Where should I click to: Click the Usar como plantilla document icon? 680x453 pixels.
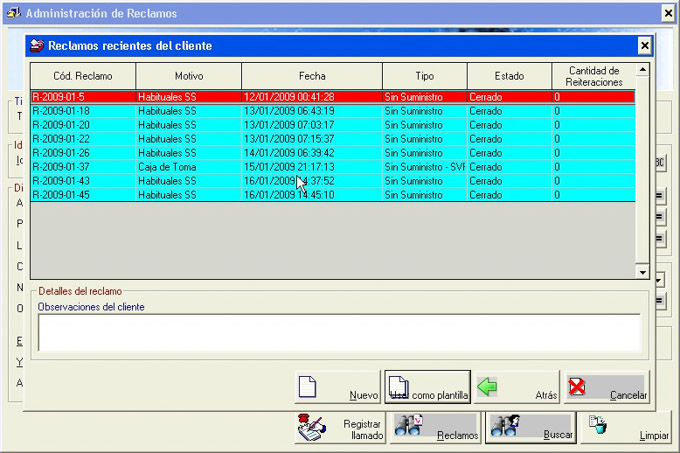point(399,386)
